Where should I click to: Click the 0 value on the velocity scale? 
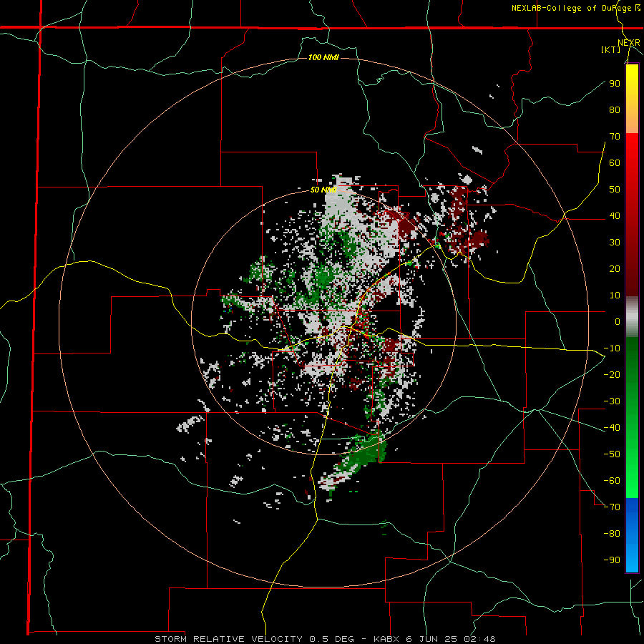pyautogui.click(x=618, y=322)
